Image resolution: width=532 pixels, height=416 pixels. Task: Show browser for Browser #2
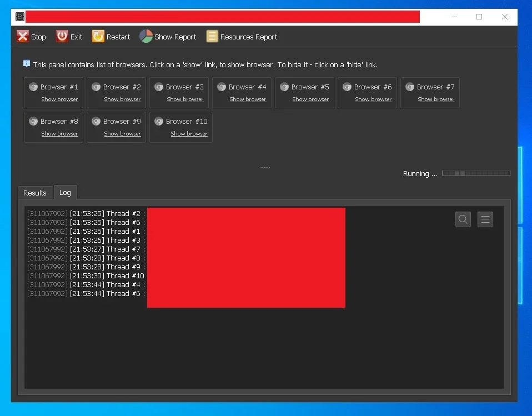click(x=123, y=99)
